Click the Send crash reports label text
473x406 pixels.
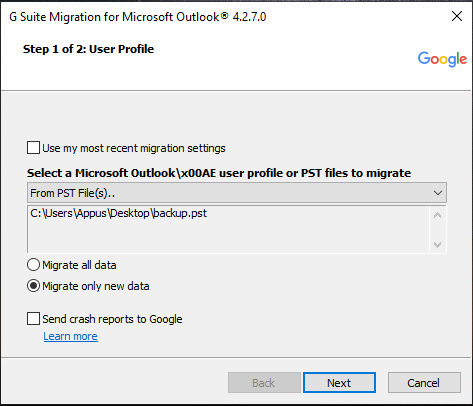pos(112,319)
